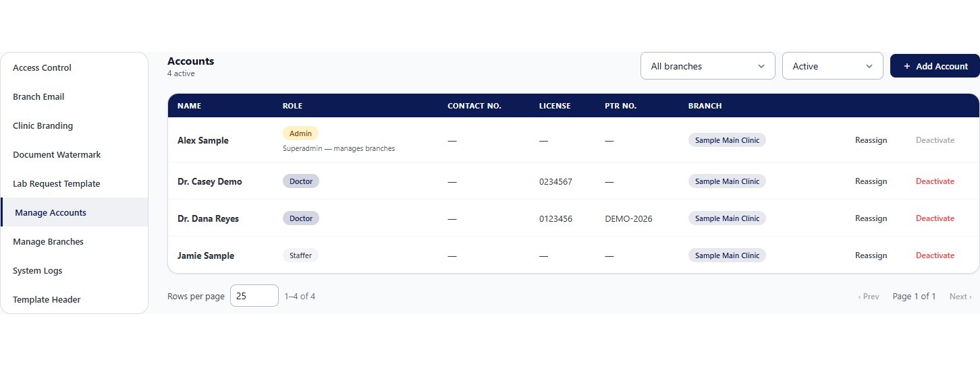This screenshot has width=980, height=366.
Task: Expand the All branches dropdown
Action: point(707,66)
